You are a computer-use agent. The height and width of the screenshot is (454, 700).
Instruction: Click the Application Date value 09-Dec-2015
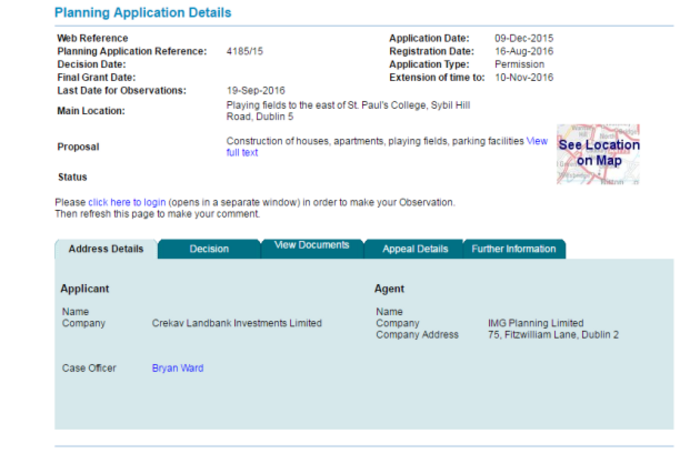[x=524, y=38]
